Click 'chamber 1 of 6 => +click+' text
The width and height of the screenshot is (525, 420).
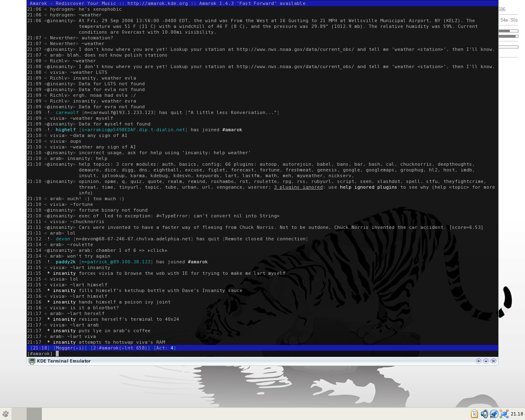tap(132, 250)
